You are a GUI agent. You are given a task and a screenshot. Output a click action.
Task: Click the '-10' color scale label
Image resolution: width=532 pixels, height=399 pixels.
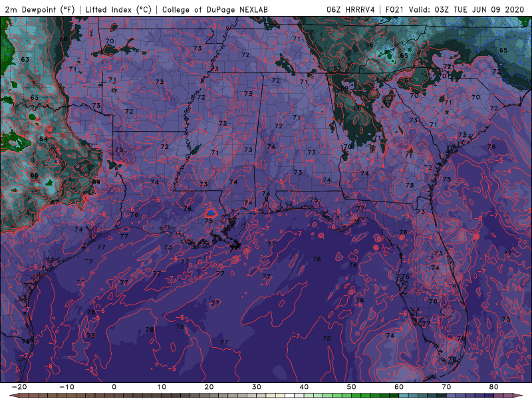(66, 387)
